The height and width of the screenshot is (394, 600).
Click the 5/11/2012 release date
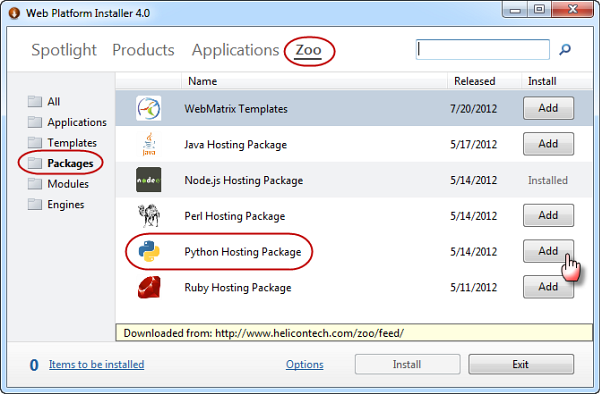[473, 288]
